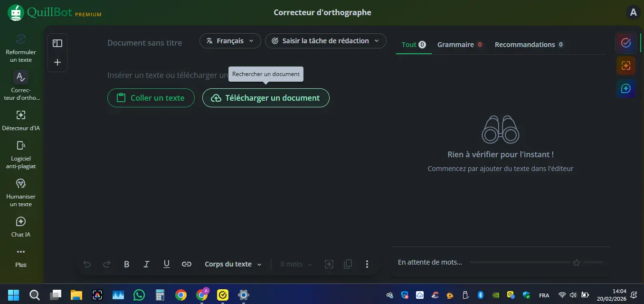Click the En attente de mots status text
Image resolution: width=644 pixels, height=304 pixels.
tap(430, 262)
